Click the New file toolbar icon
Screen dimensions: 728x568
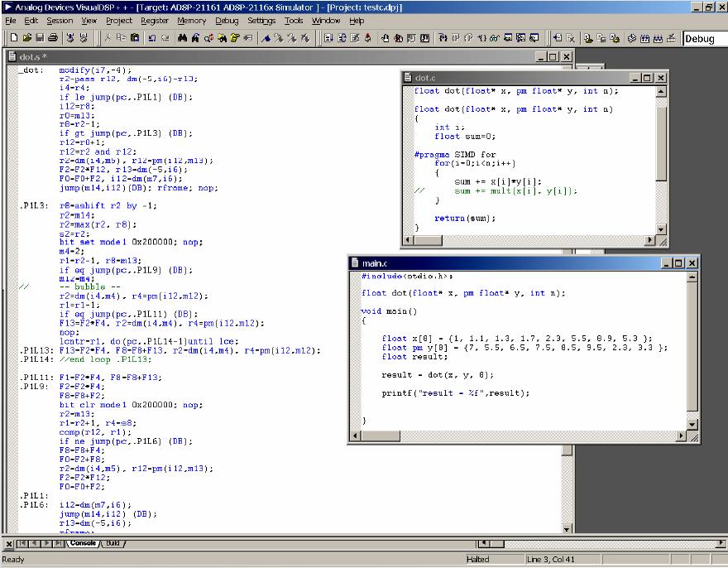click(x=14, y=38)
